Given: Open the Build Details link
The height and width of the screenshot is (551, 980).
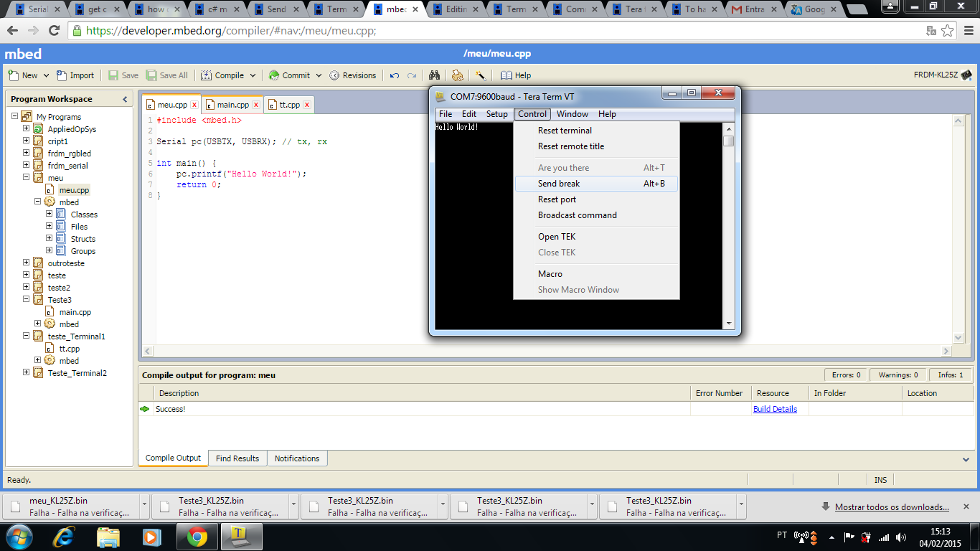Looking at the screenshot, I should point(775,409).
